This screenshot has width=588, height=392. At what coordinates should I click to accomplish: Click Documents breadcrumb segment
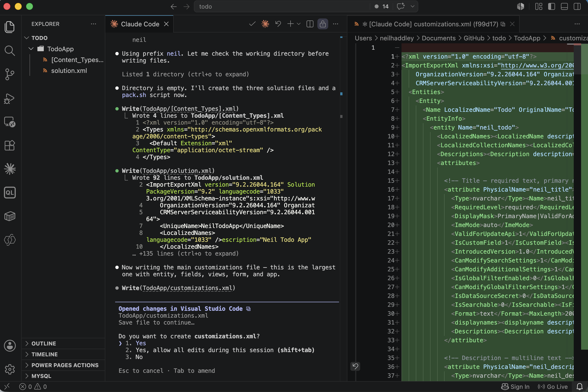[439, 38]
